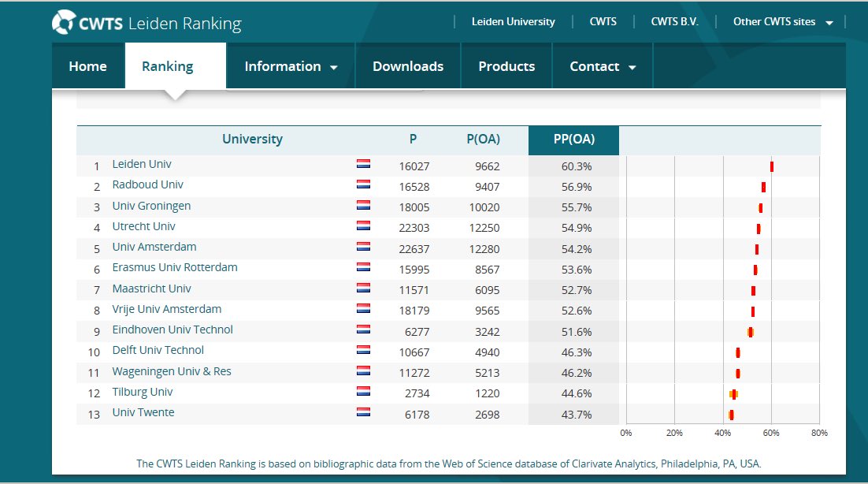The image size is (868, 484).
Task: Click the University column header
Action: point(252,140)
